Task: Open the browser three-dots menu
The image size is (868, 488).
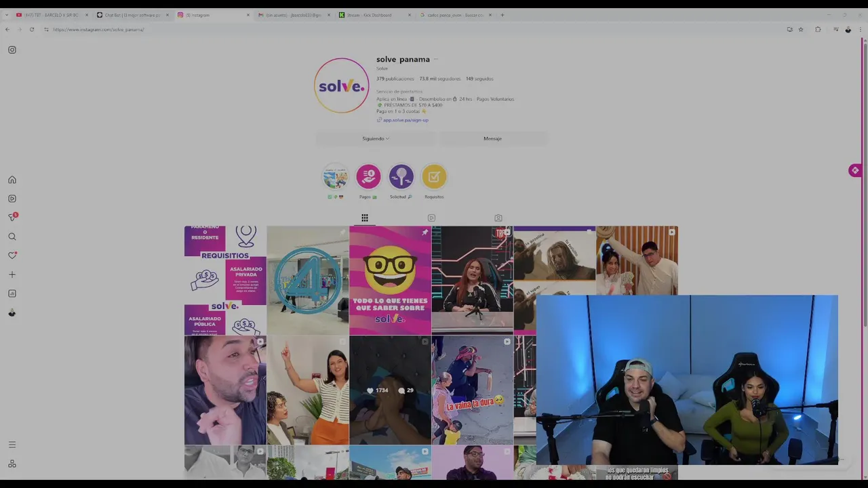Action: tap(860, 29)
